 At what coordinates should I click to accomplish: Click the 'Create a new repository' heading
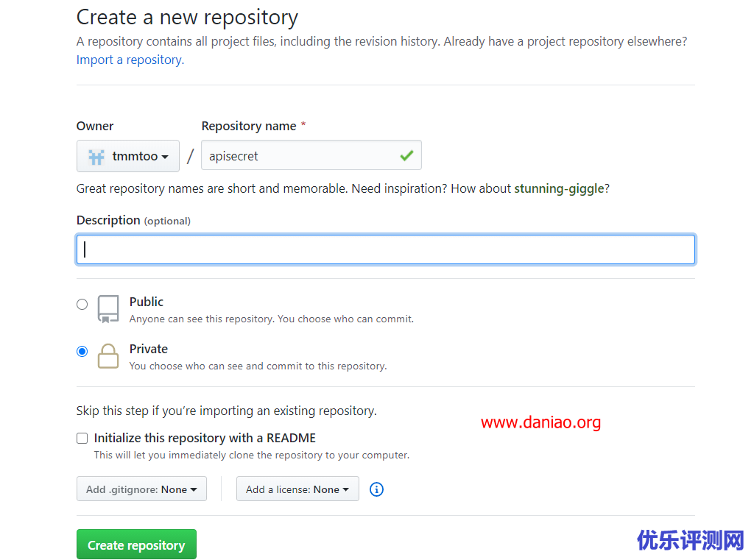pyautogui.click(x=187, y=18)
